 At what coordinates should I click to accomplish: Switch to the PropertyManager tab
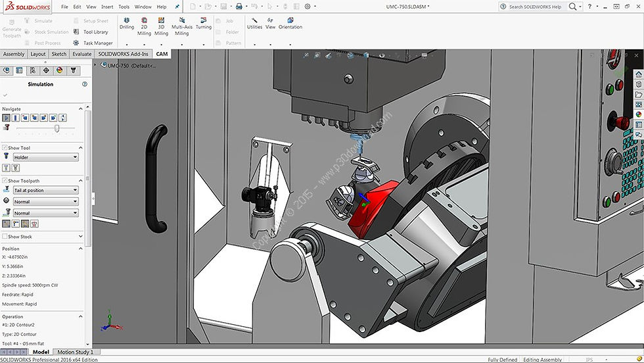[x=19, y=71]
